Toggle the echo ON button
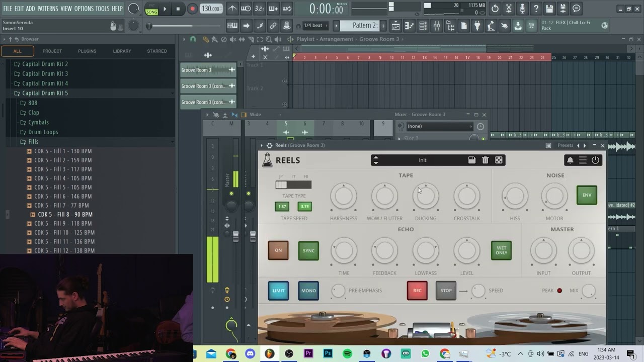This screenshot has width=644, height=362. click(278, 250)
